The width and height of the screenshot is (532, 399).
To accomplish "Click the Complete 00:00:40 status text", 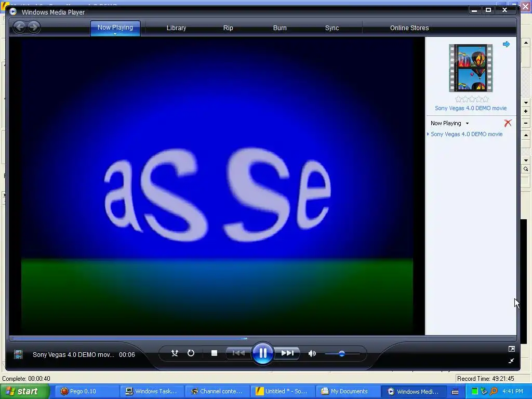I will 26,379.
